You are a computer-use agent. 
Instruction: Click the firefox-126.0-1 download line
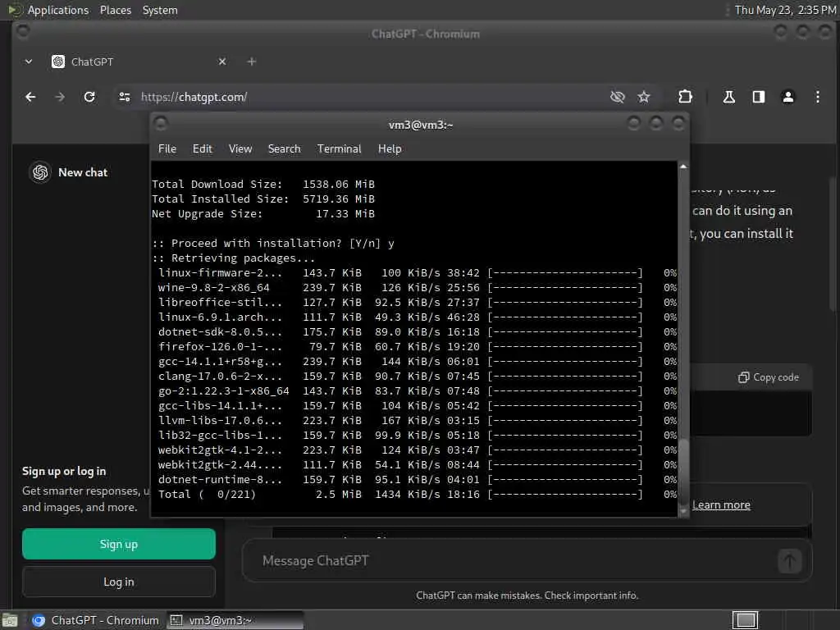pos(418,347)
